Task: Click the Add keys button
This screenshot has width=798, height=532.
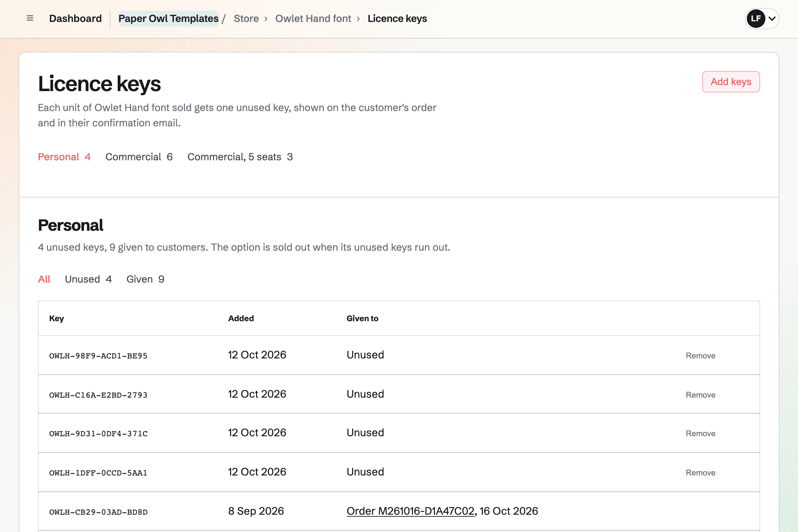Action: tap(731, 82)
